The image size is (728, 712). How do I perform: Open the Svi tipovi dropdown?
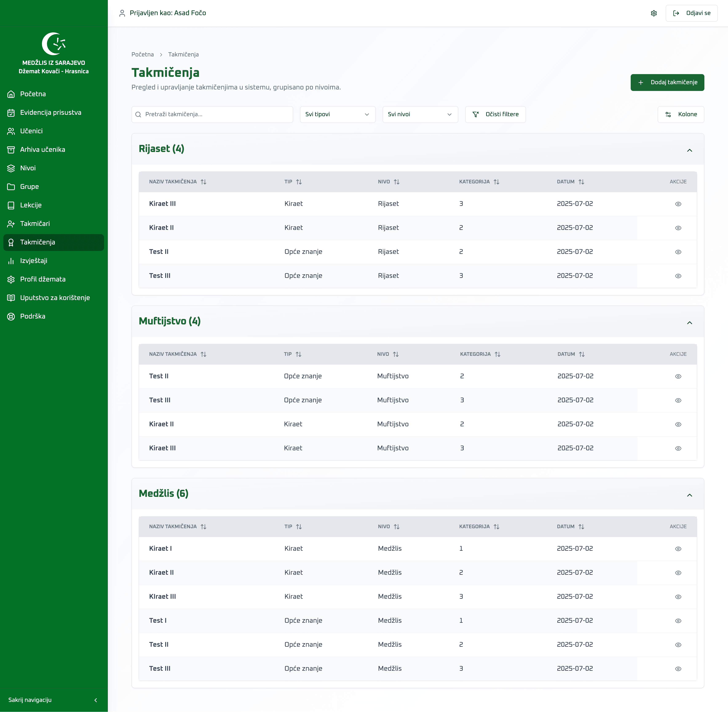tap(337, 115)
